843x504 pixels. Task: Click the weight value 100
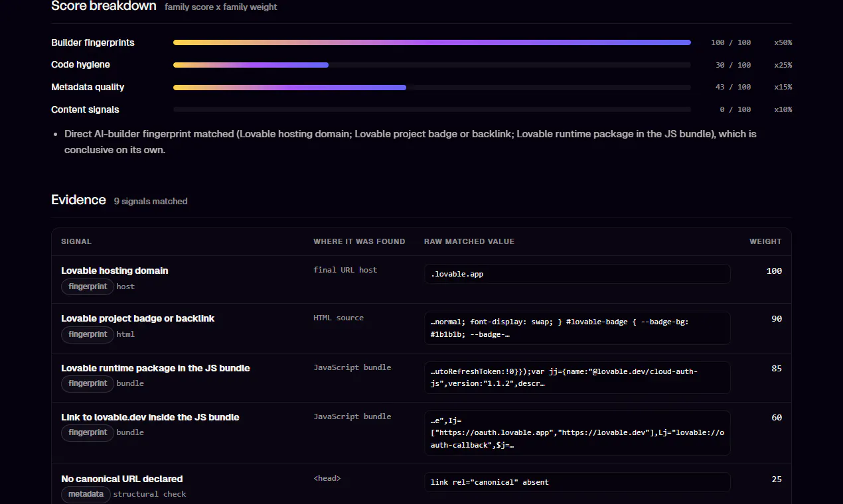[774, 271]
